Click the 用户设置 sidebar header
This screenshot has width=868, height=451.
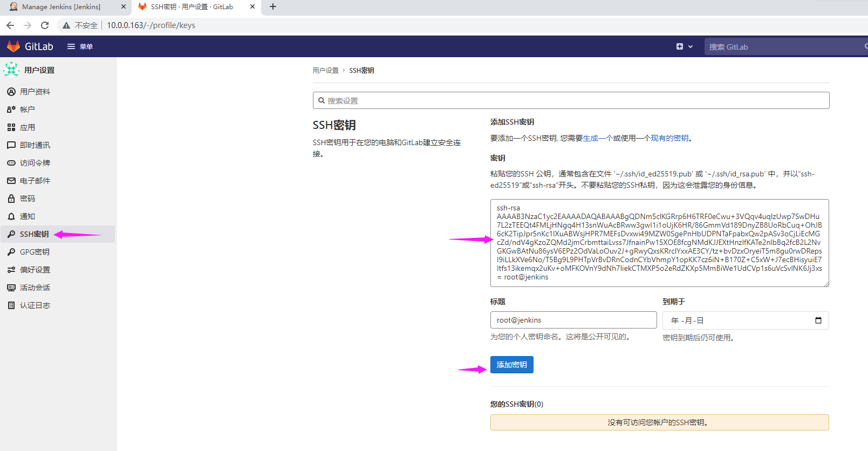coord(39,70)
